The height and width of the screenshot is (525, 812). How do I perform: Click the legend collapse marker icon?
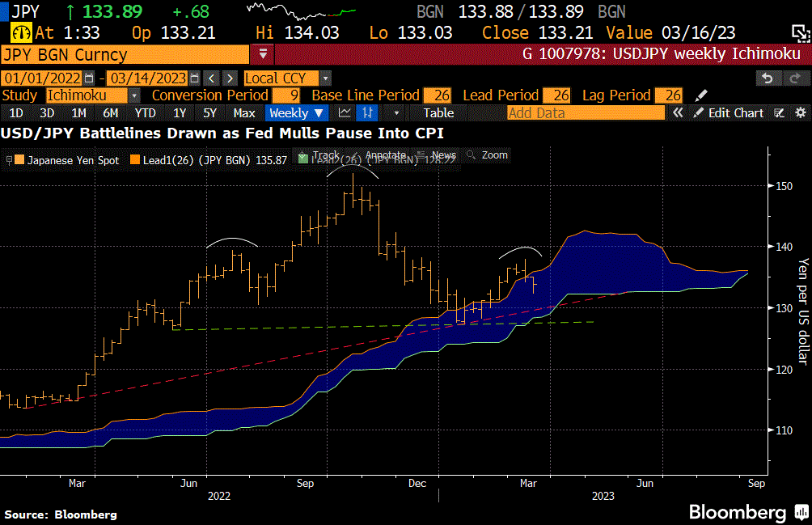[9, 160]
